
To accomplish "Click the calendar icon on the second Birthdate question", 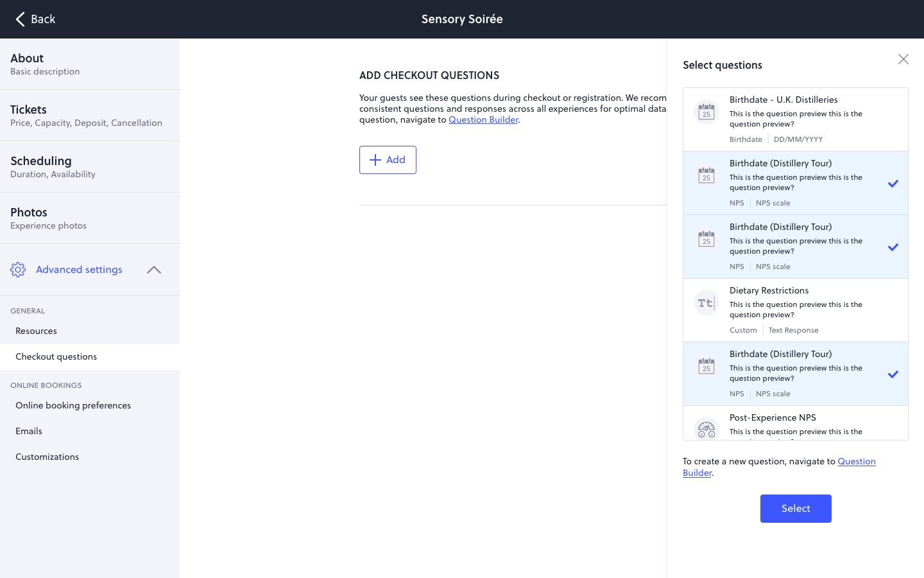I will [706, 175].
